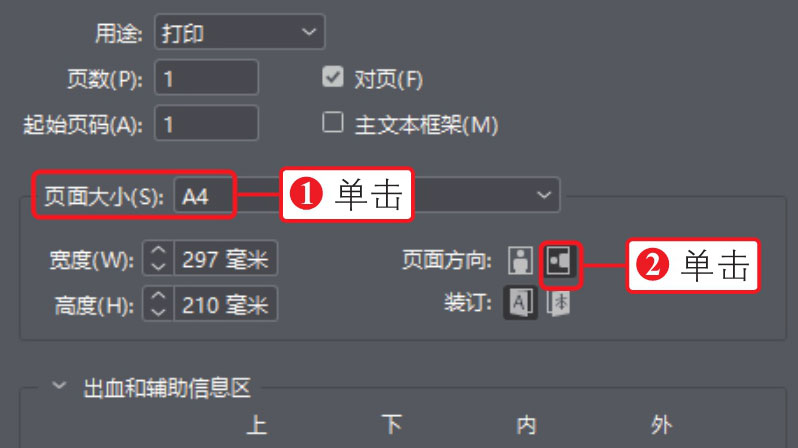798x448 pixels.
Task: Collapse the 出血和辅助信息区 section
Action: click(59, 385)
